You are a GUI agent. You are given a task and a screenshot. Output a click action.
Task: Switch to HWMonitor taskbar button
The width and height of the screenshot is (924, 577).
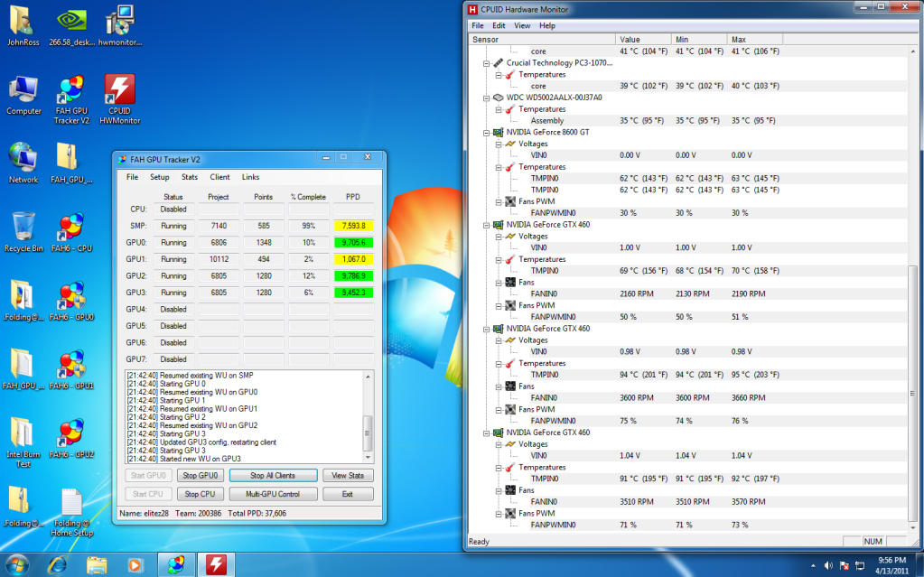pyautogui.click(x=216, y=565)
